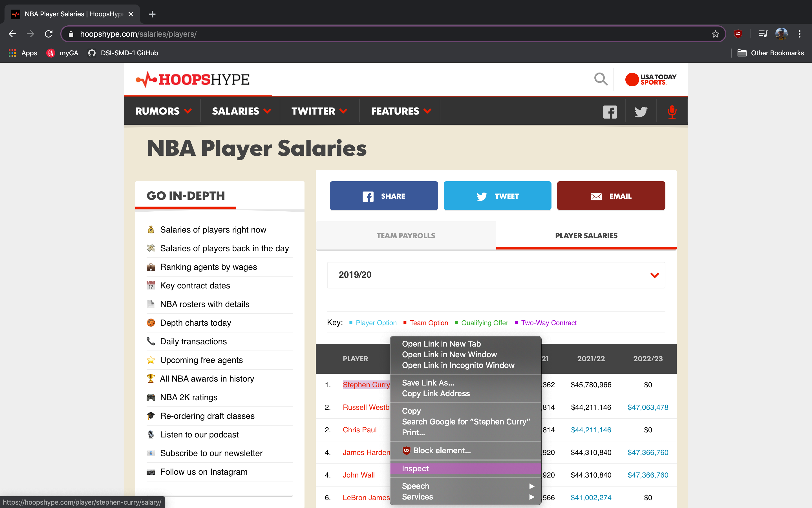Choose Copy Link Address

click(x=466, y=393)
